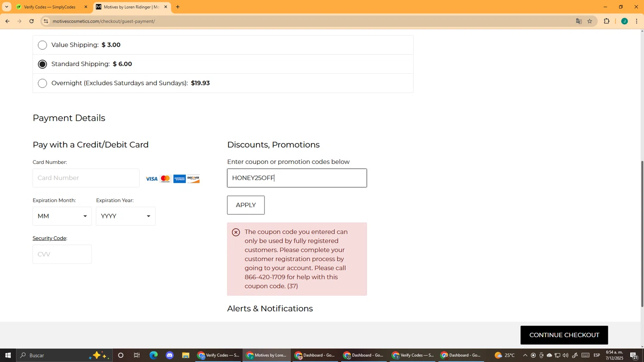Show hidden system tray icons chevron
The width and height of the screenshot is (644, 362).
(x=525, y=355)
